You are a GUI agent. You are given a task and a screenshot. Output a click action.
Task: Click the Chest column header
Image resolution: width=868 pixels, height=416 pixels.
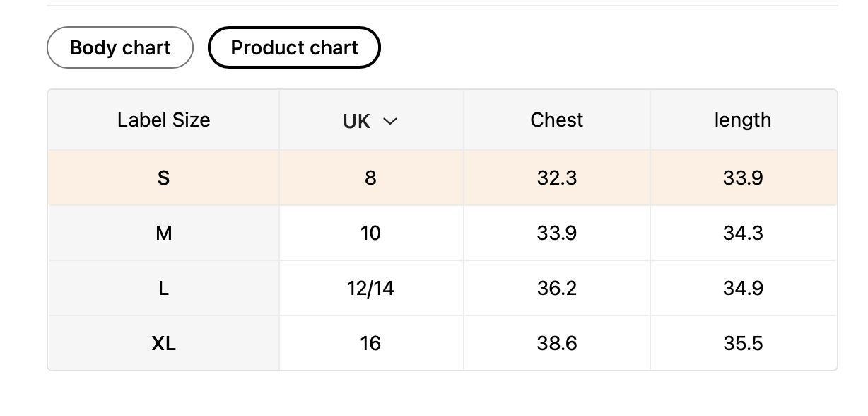pyautogui.click(x=556, y=120)
